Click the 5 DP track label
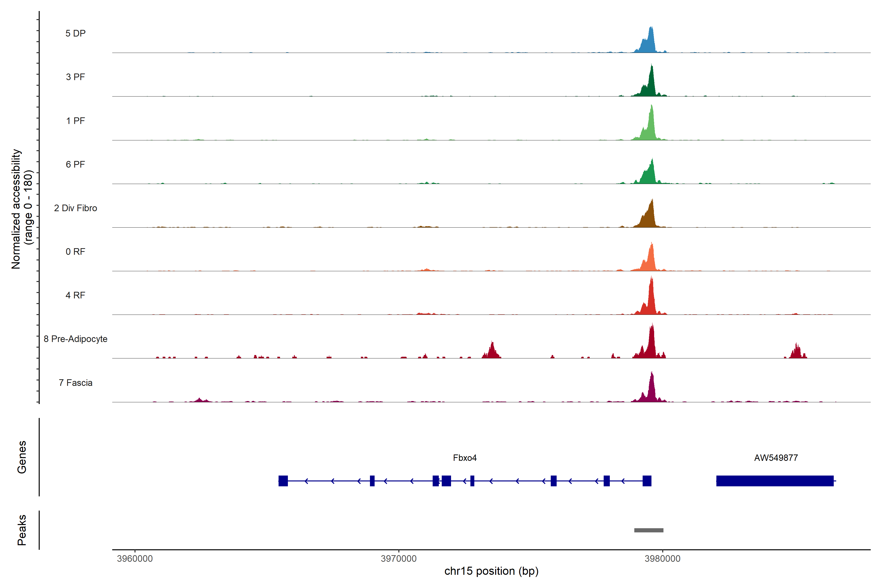Viewport: 882px width, 588px height. tap(75, 33)
